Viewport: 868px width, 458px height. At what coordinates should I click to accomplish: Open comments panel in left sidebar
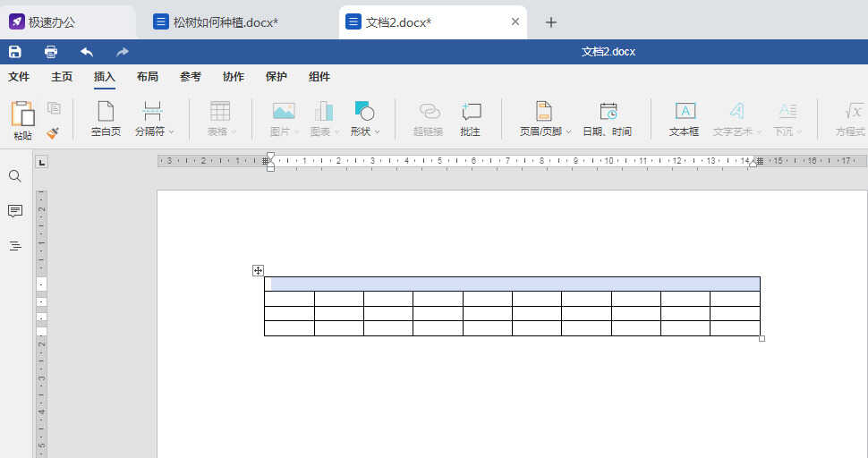click(x=15, y=211)
